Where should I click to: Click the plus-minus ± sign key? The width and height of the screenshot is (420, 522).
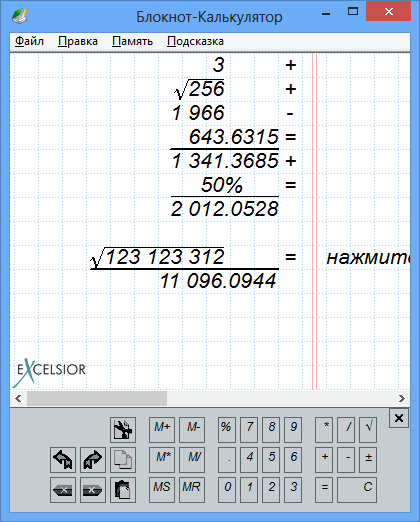pyautogui.click(x=368, y=460)
